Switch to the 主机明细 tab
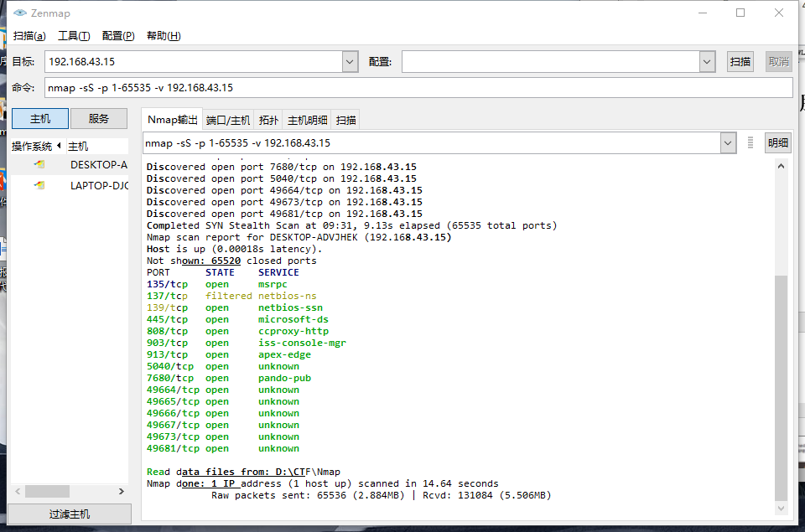The height and width of the screenshot is (532, 805). [x=307, y=120]
